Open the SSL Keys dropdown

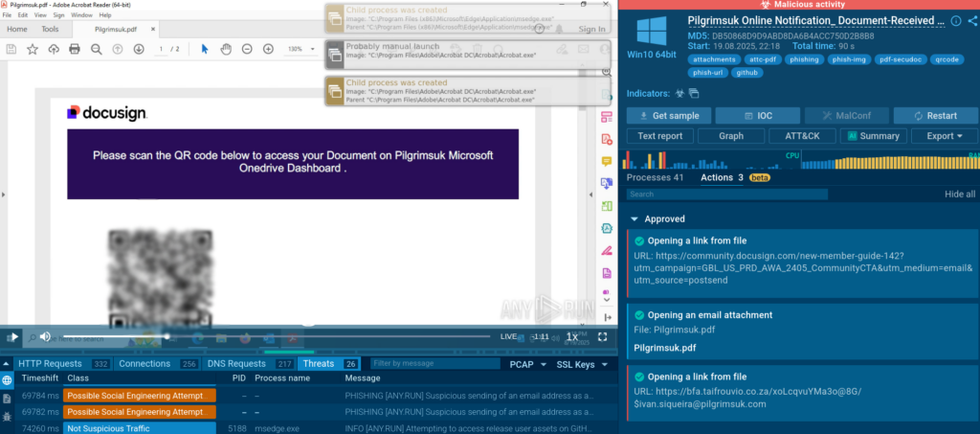pyautogui.click(x=582, y=364)
